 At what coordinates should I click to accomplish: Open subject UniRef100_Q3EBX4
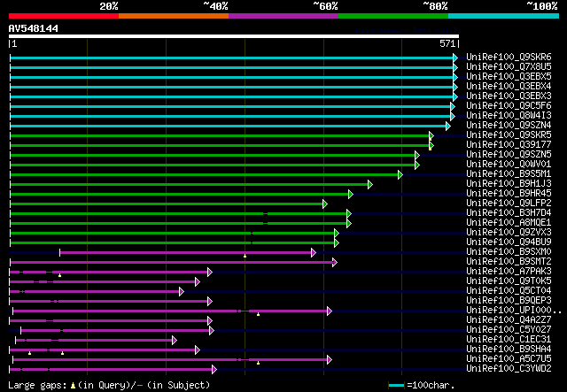509,86
